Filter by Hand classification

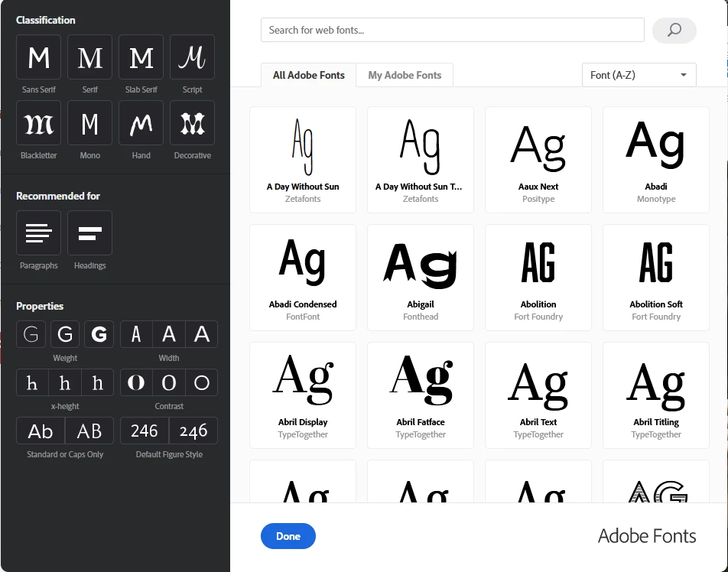tap(141, 123)
